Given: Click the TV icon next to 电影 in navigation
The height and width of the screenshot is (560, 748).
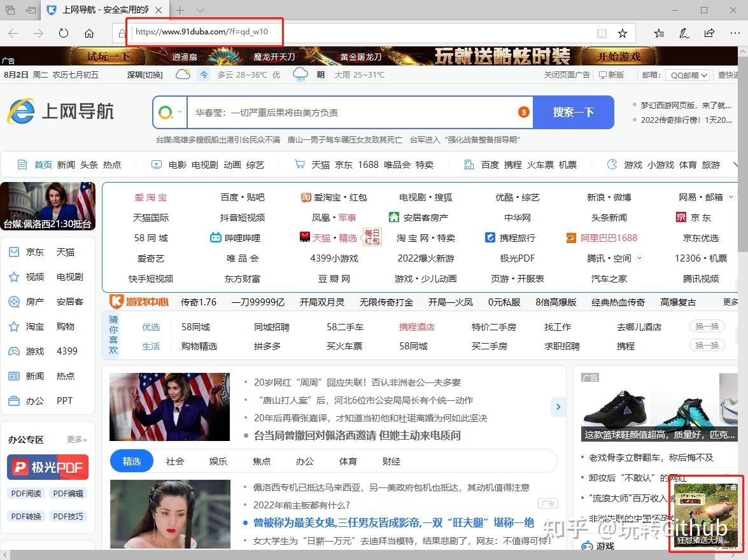Looking at the screenshot, I should [155, 164].
